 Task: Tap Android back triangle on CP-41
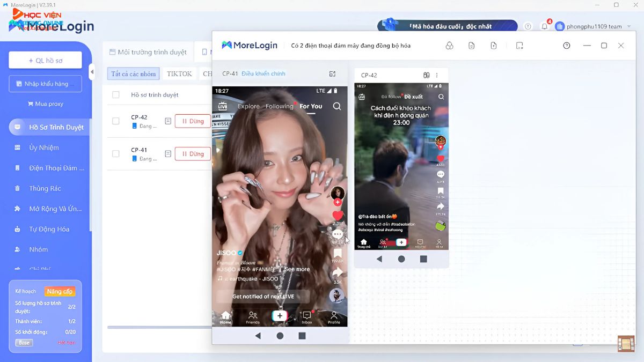[x=258, y=336]
